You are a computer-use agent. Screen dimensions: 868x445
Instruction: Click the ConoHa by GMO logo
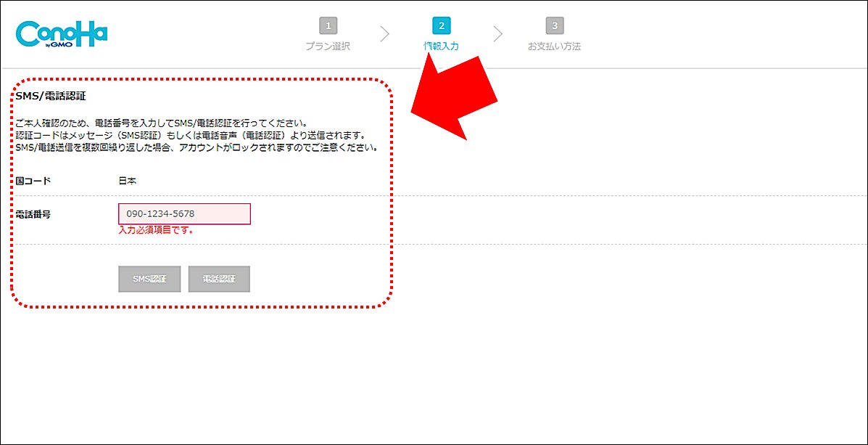click(62, 35)
